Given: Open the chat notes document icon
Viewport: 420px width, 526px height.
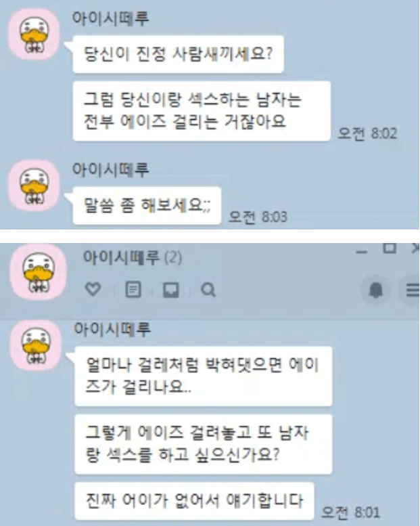Looking at the screenshot, I should 133,290.
